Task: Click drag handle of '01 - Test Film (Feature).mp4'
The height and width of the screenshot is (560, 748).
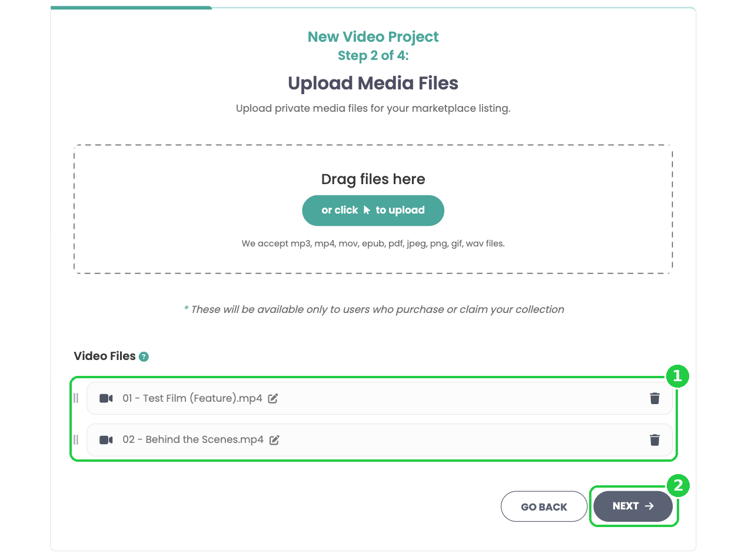Action: [x=76, y=398]
